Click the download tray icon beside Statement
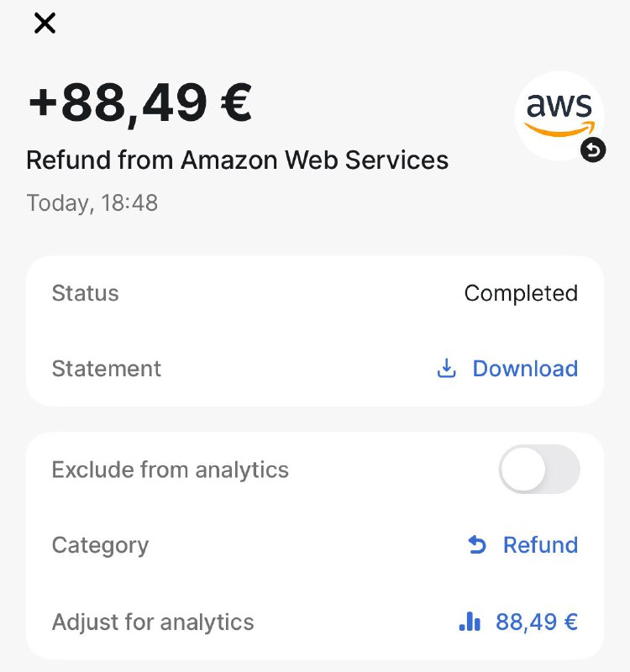This screenshot has width=630, height=672. coord(446,369)
